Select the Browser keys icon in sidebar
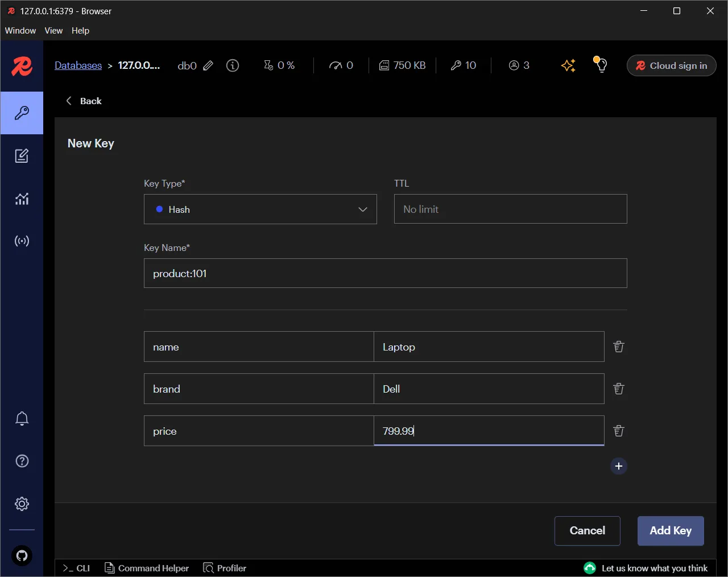Screen dimensions: 728x577 [x=22, y=112]
